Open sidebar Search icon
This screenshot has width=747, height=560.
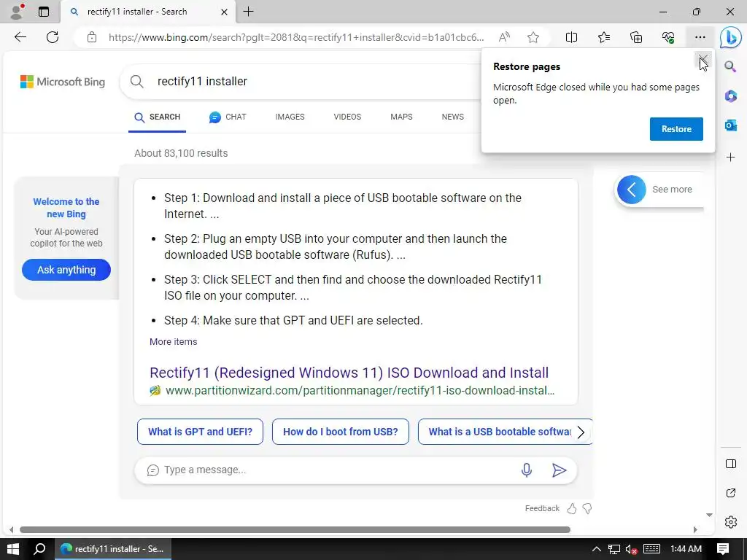[x=730, y=66]
